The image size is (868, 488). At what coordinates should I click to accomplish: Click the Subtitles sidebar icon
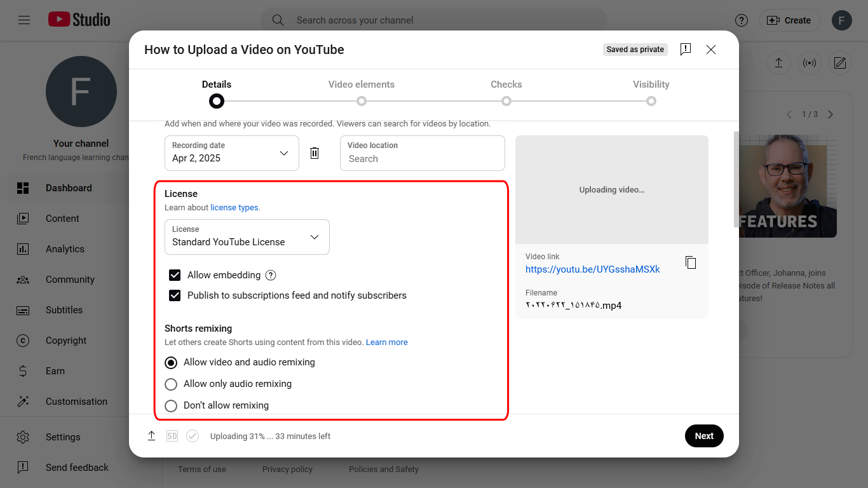click(x=23, y=310)
